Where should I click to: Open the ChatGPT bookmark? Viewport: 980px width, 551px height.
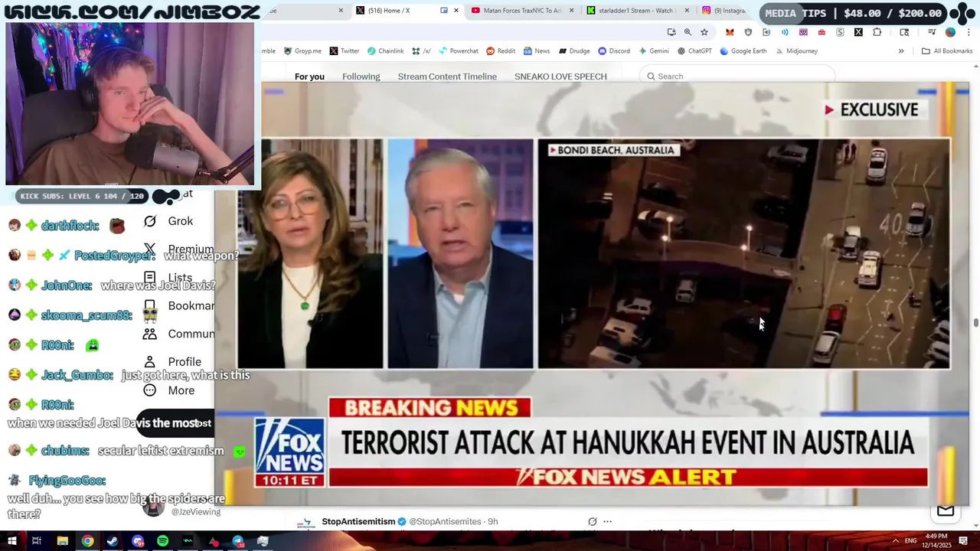(x=694, y=51)
